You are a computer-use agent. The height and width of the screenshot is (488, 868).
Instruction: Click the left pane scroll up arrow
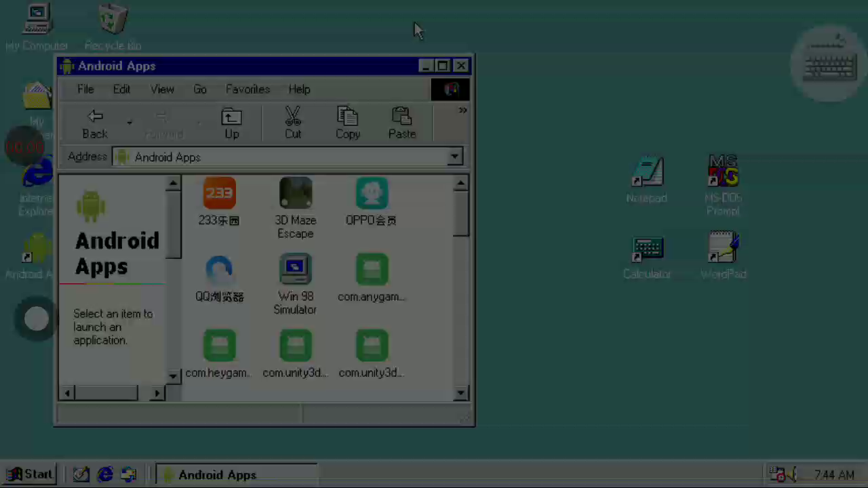click(173, 183)
